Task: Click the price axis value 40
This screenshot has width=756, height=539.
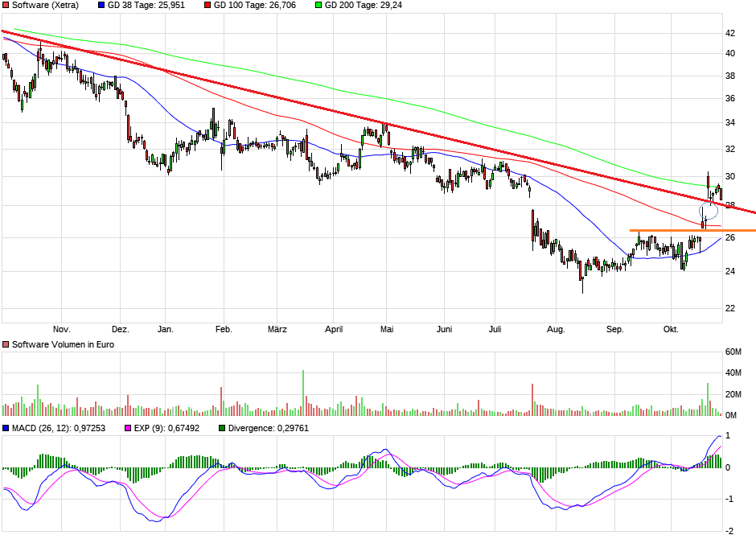Action: (730, 54)
